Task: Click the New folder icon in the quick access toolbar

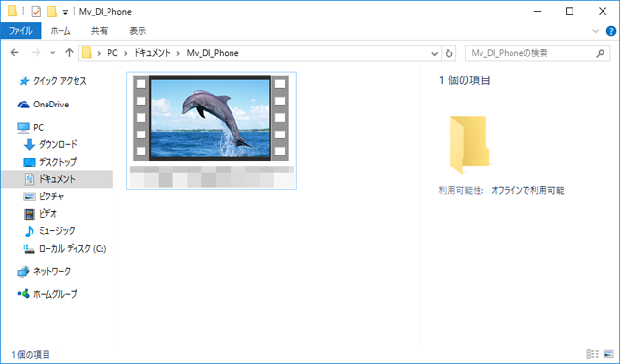Action: [x=51, y=12]
